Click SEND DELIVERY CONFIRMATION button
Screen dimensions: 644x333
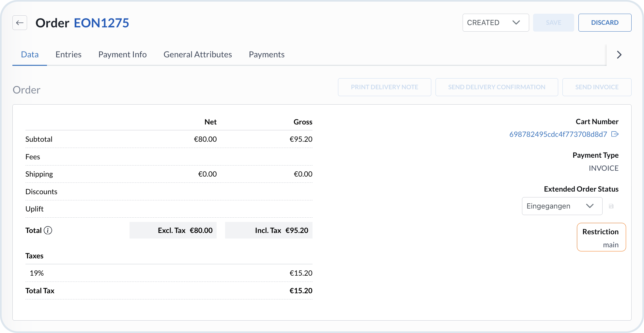click(496, 87)
